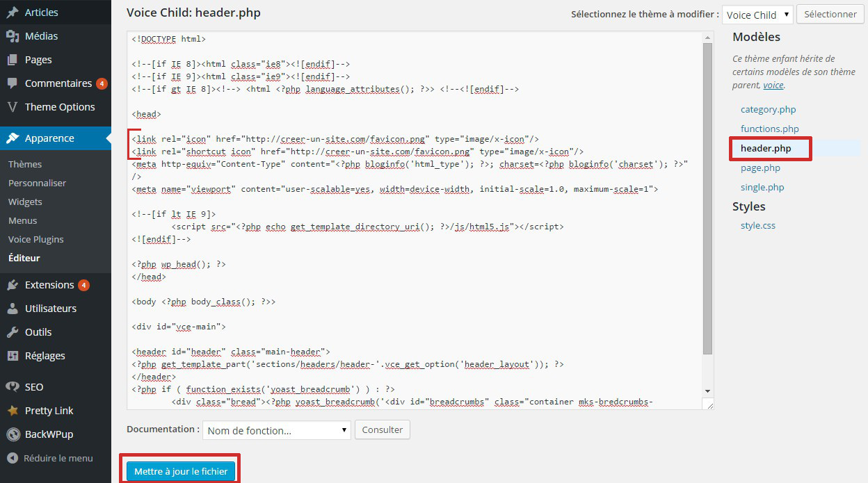Open the Nom de fonction dropdown
The image size is (868, 483).
276,430
